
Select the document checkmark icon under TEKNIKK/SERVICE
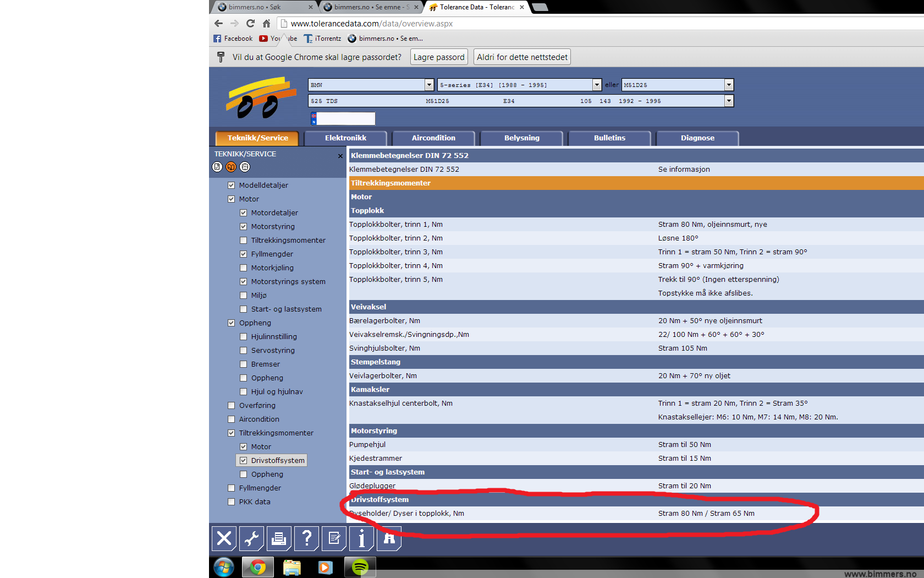click(217, 167)
